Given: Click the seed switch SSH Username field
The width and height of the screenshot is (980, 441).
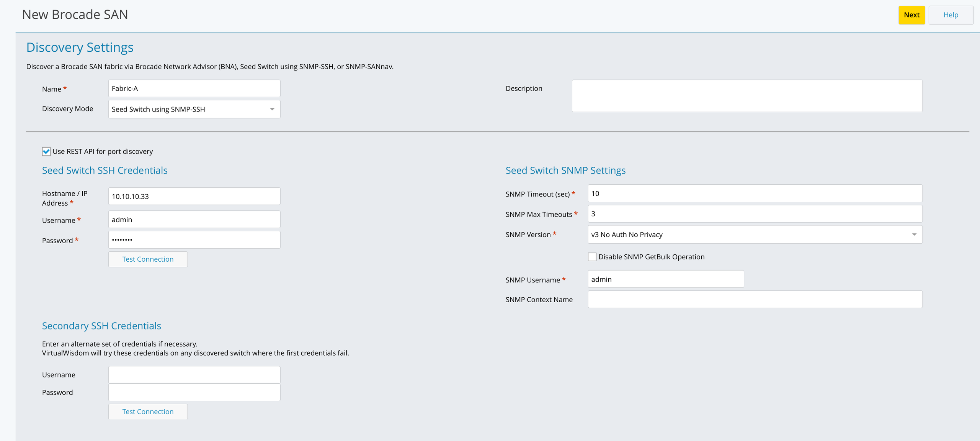Looking at the screenshot, I should click(194, 220).
